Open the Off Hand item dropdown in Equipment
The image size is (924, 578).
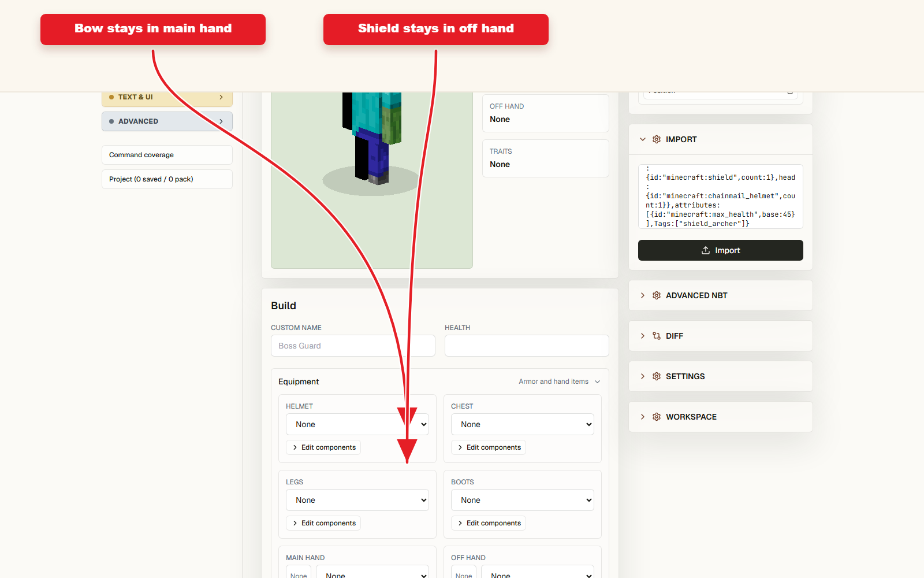point(538,572)
